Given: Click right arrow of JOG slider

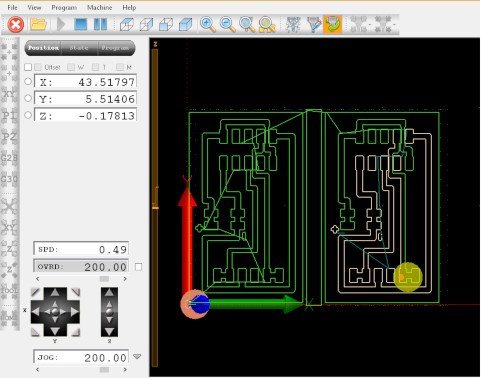Looking at the screenshot, I should pos(125,369).
